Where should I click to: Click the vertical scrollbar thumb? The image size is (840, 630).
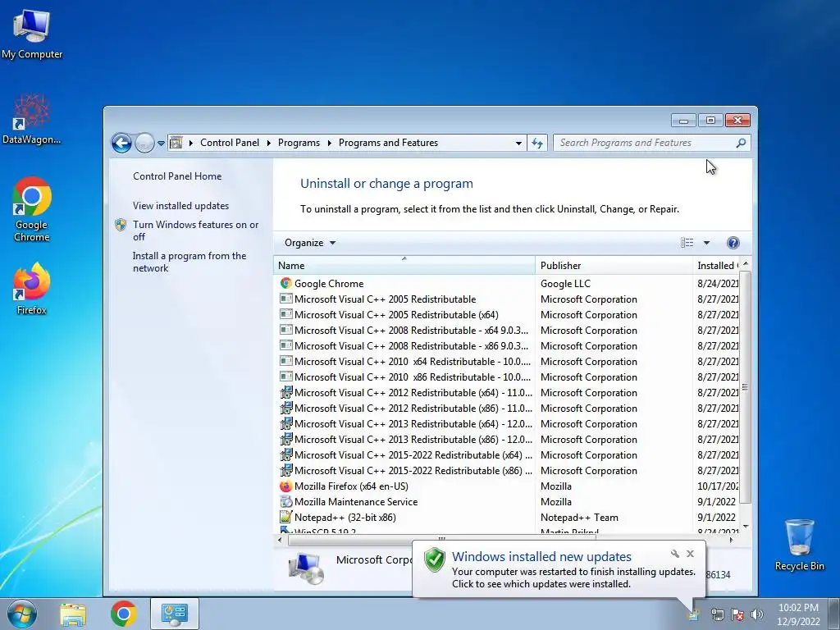tap(745, 387)
